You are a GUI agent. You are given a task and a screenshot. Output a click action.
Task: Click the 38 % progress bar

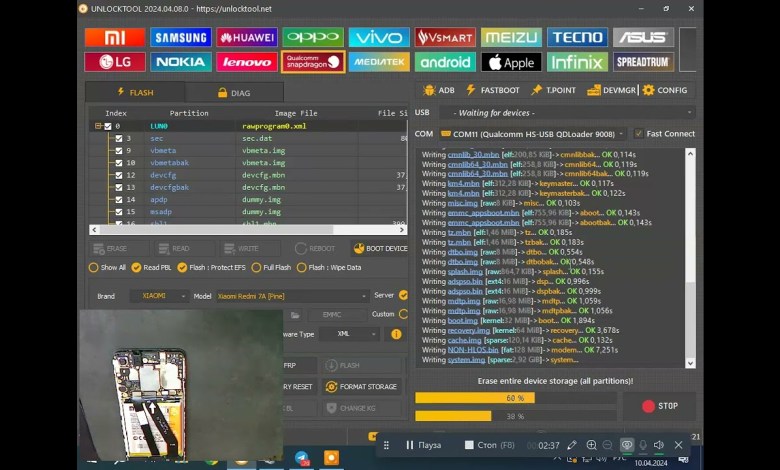(515, 416)
